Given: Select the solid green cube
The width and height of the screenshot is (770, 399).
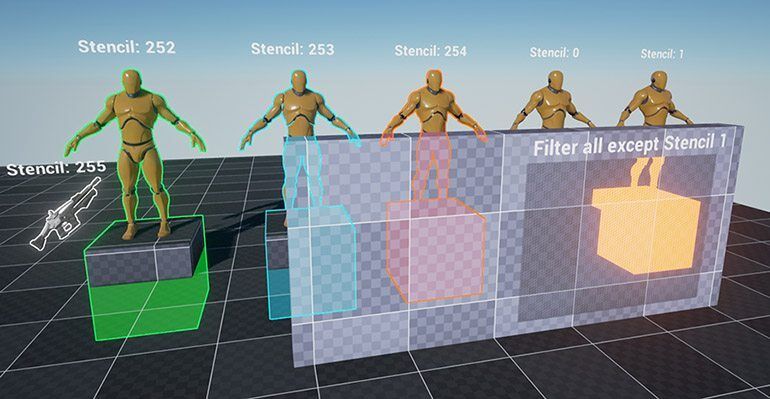Looking at the screenshot, I should tap(147, 278).
